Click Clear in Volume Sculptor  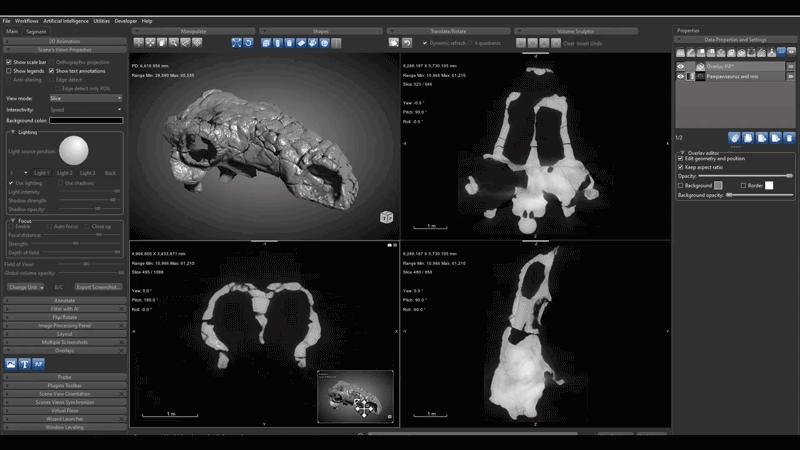tap(568, 43)
